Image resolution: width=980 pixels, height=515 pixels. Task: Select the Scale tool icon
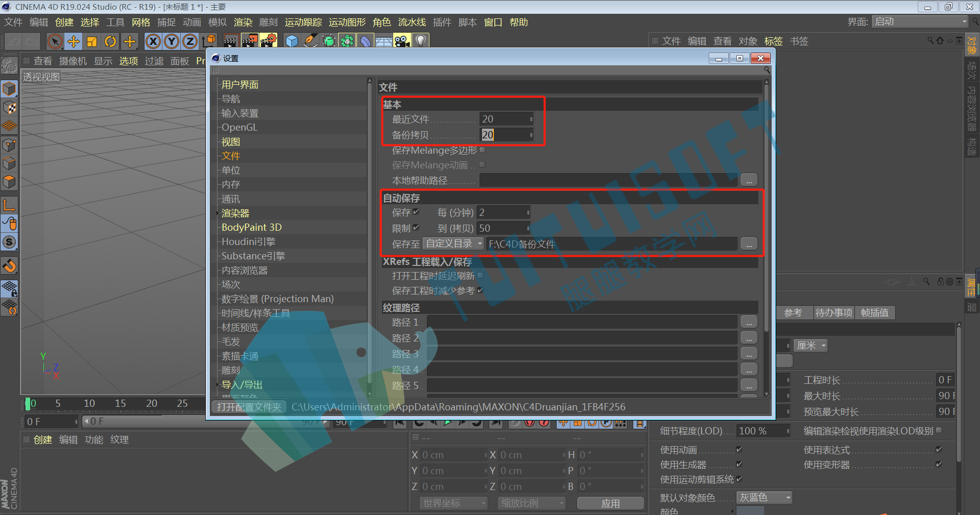click(x=92, y=41)
